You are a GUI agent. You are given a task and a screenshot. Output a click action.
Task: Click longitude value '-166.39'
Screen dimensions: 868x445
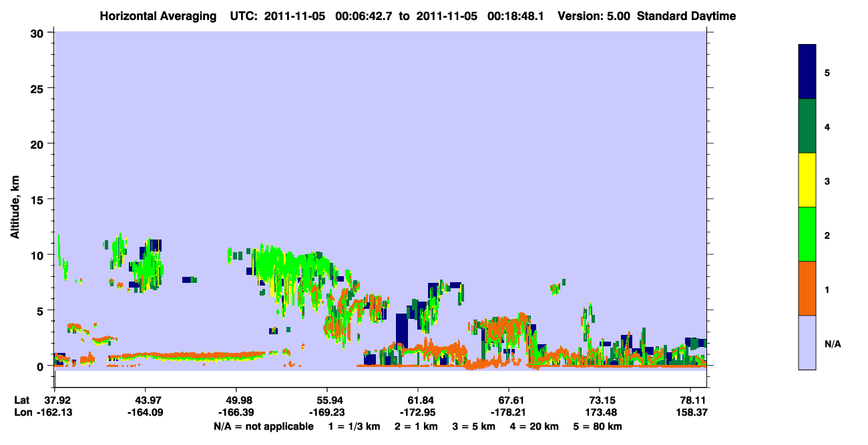click(236, 413)
